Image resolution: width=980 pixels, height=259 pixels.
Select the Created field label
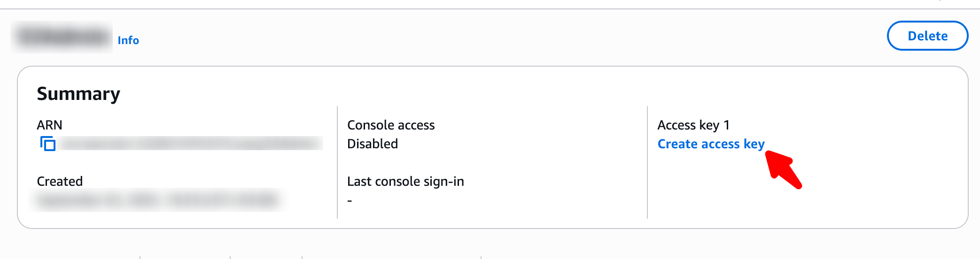60,182
